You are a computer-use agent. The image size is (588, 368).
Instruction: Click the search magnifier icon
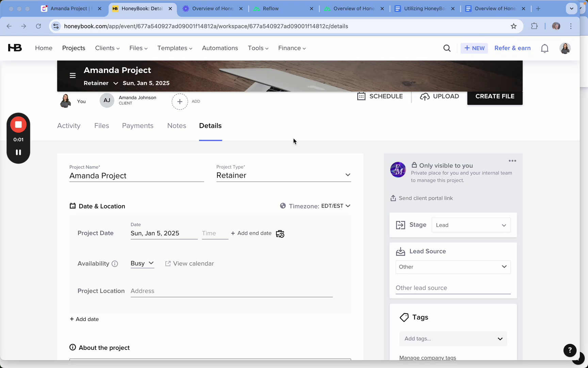pyautogui.click(x=447, y=48)
